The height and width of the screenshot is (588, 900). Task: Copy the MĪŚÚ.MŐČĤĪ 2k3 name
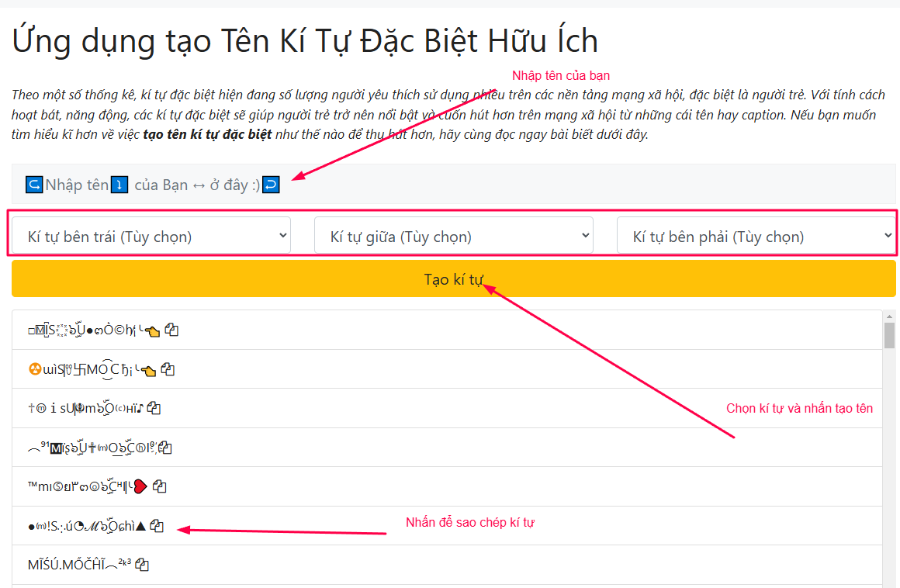coord(142,565)
